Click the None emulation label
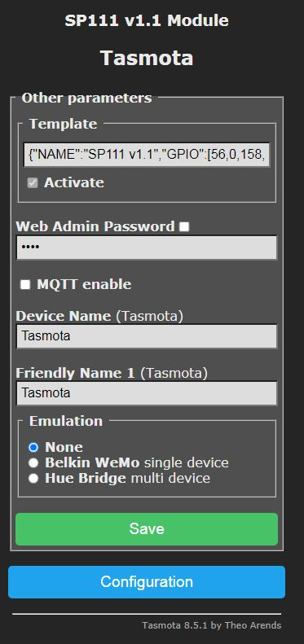This screenshot has width=304, height=644. (x=64, y=447)
